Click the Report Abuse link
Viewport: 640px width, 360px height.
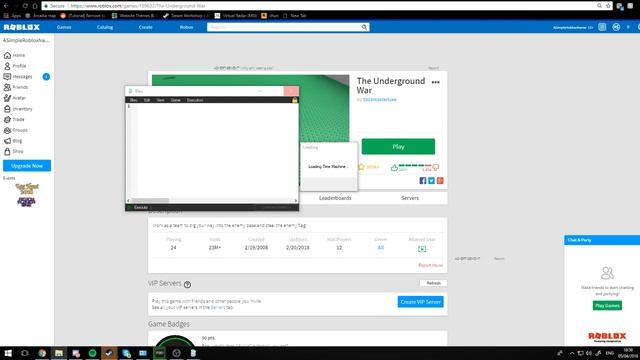click(430, 265)
